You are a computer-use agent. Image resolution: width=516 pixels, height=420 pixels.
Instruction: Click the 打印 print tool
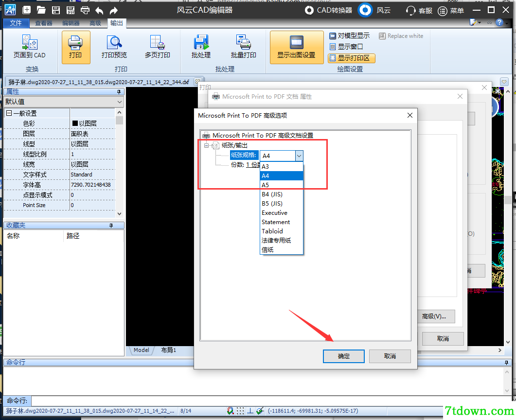pos(76,47)
